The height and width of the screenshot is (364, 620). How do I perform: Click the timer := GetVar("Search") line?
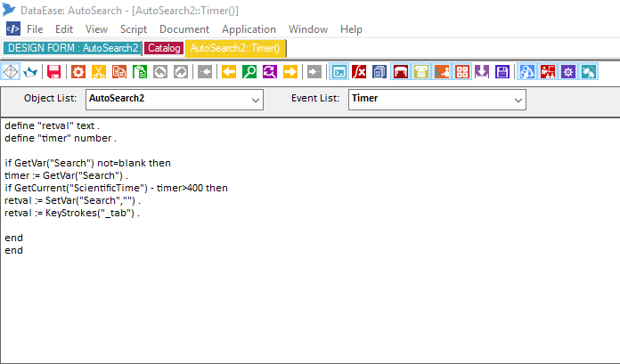pos(67,175)
